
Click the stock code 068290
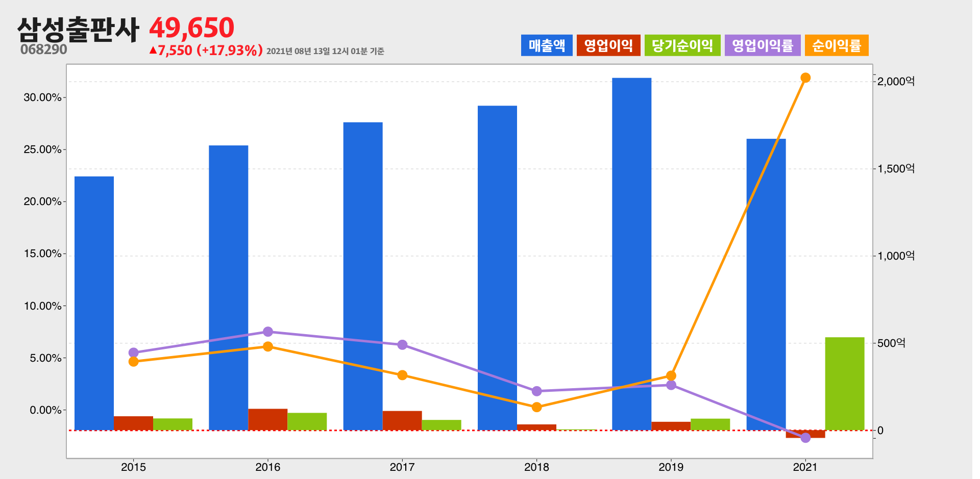click(x=44, y=49)
